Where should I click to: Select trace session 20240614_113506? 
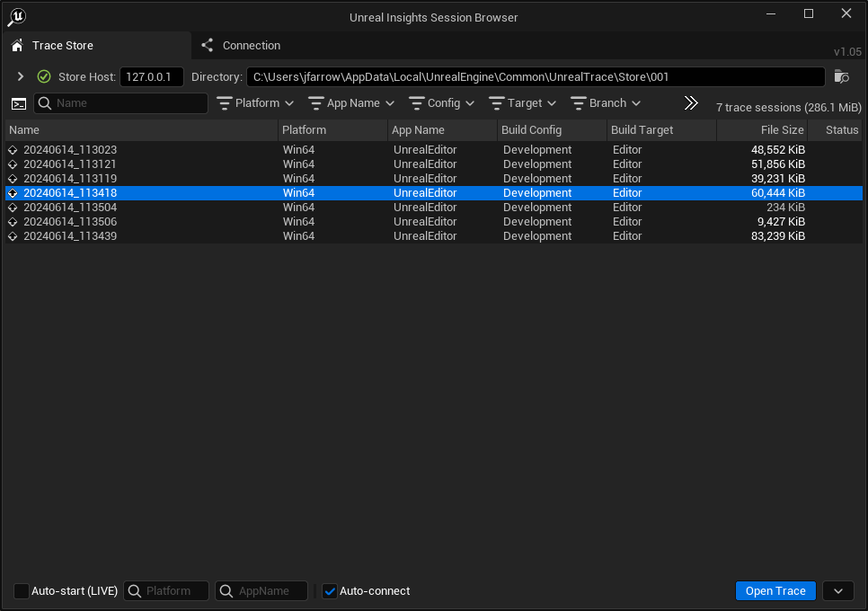click(434, 222)
